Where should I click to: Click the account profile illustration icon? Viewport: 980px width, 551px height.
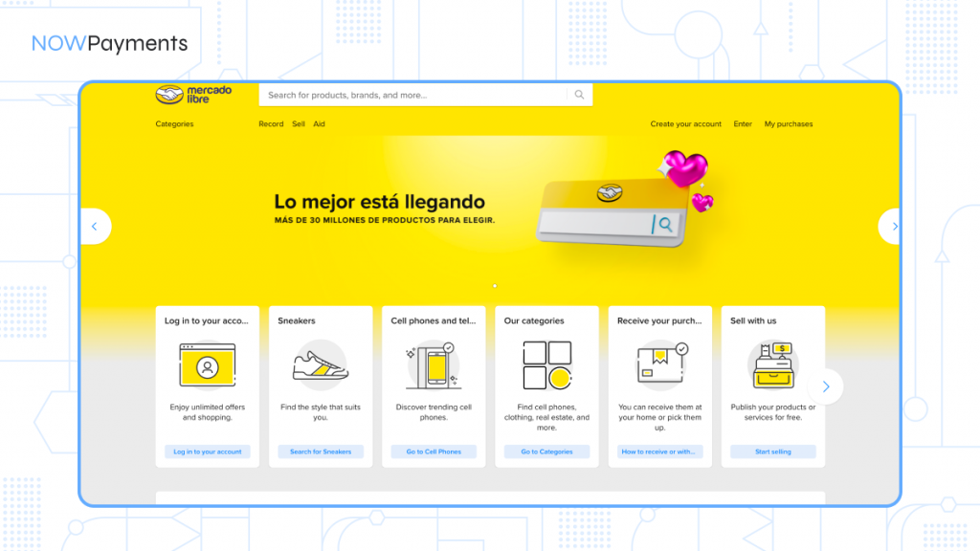coord(208,365)
